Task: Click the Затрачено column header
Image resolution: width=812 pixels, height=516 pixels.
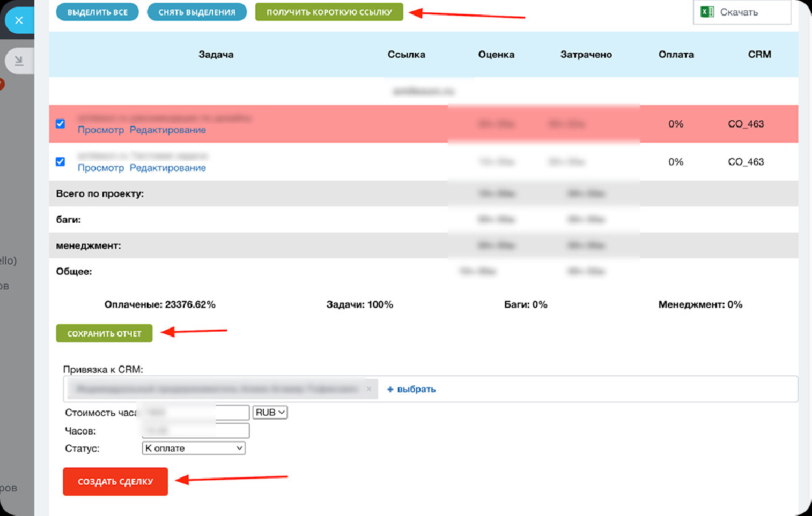Action: coord(586,54)
